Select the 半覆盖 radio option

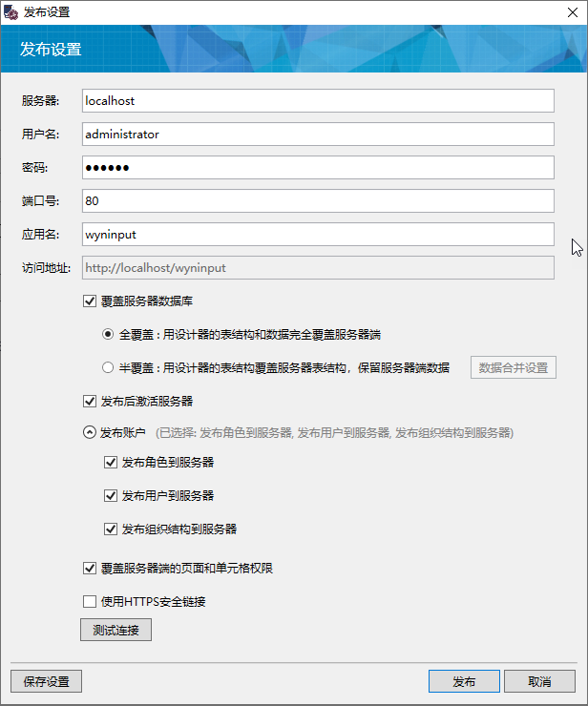[x=109, y=368]
